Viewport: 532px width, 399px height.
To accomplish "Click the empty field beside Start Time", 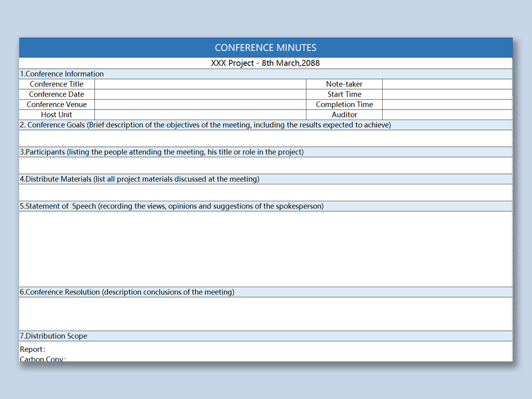I will (448, 94).
